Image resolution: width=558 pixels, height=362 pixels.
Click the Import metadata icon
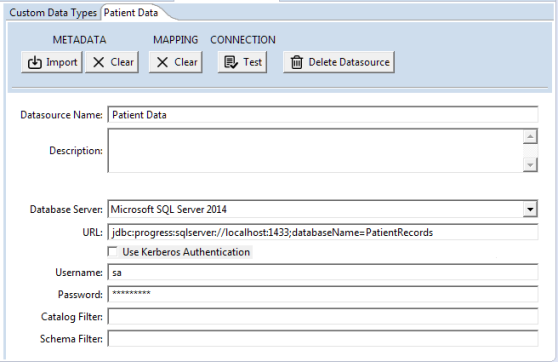[x=35, y=62]
